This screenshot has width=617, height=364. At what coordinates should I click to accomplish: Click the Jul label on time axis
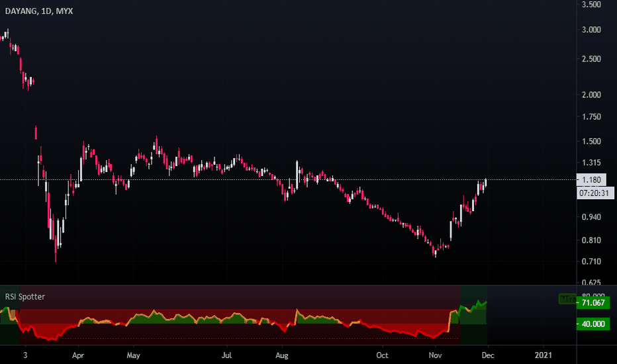pyautogui.click(x=226, y=355)
